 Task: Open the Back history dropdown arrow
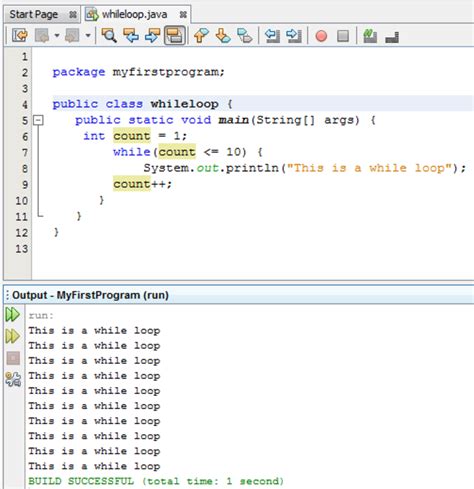[57, 35]
